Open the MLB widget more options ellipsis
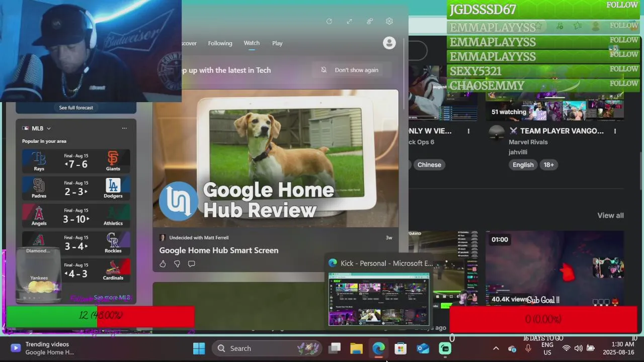Screen dimensions: 644x362 [124, 128]
